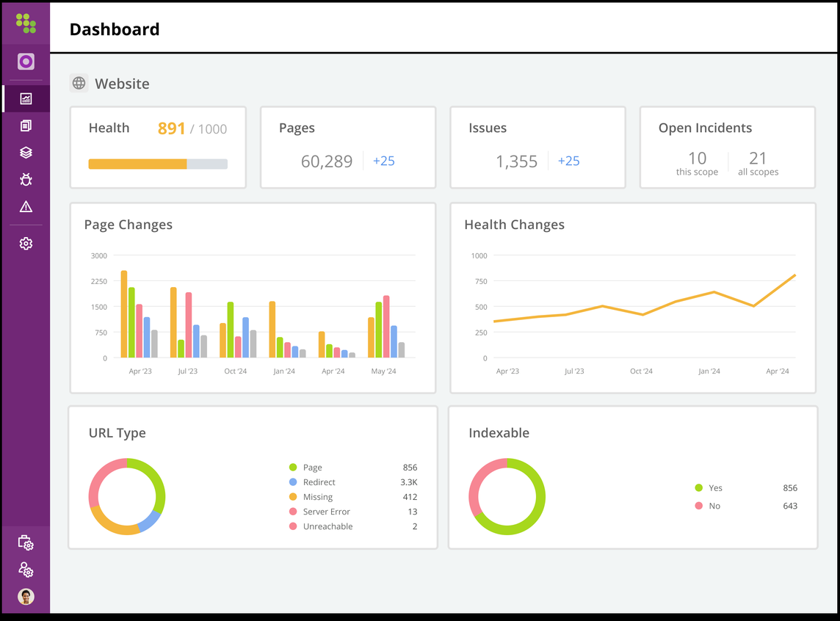
Task: Click the company logo at top left
Action: pos(25,23)
